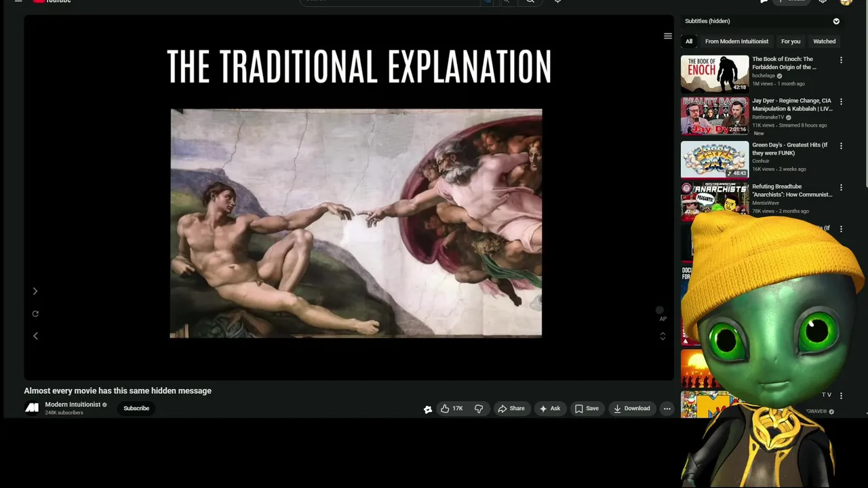
Task: Share the video
Action: tap(511, 408)
